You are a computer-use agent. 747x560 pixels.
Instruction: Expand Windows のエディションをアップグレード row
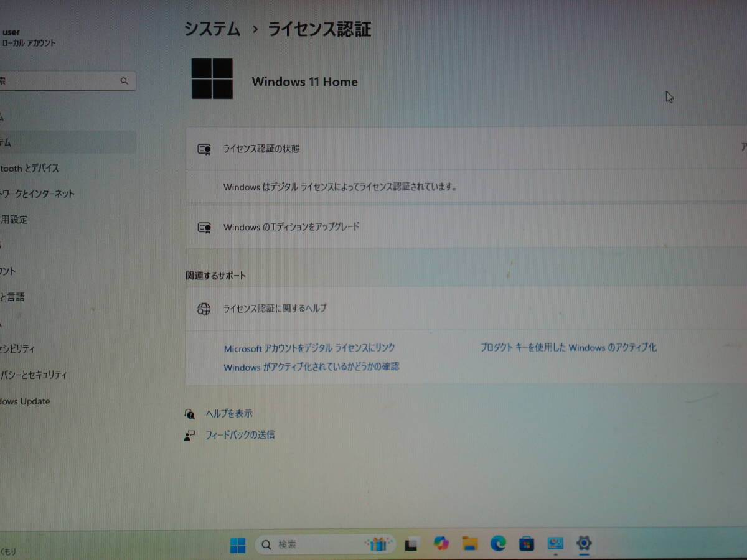click(x=467, y=226)
